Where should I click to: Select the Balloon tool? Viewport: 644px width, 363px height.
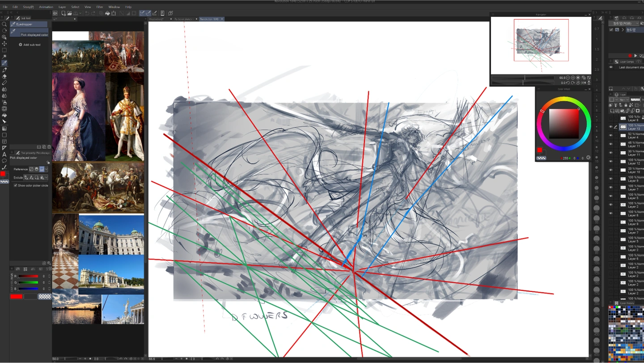coord(4,161)
